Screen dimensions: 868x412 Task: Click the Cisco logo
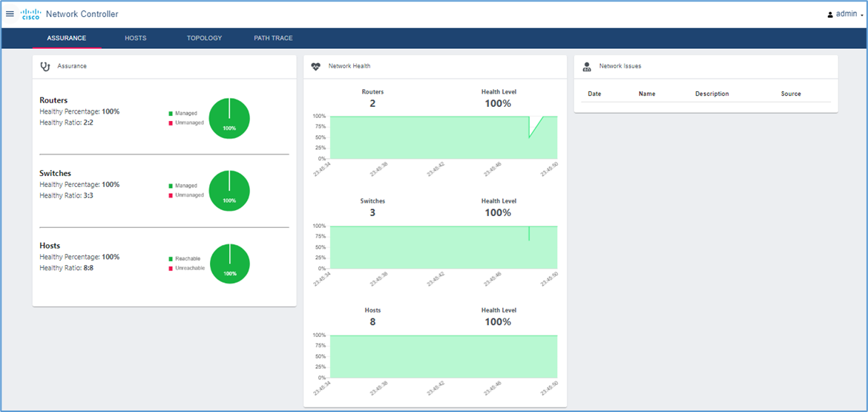coord(30,14)
